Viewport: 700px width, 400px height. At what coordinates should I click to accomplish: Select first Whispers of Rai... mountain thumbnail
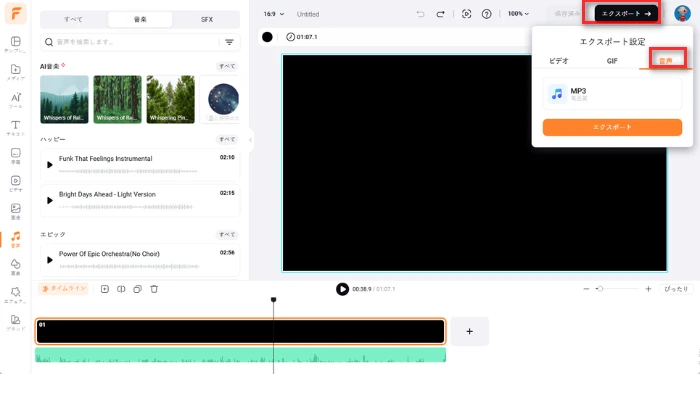click(x=64, y=99)
